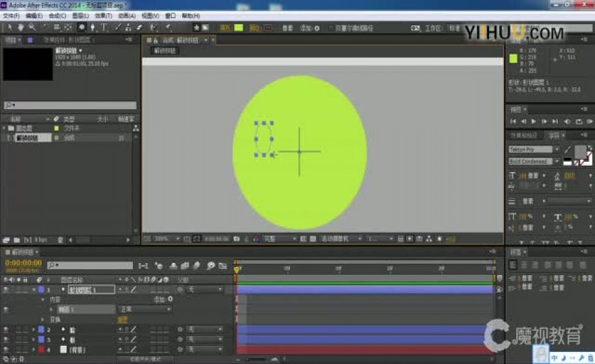Open layer 1 parent dropdown

pos(205,289)
